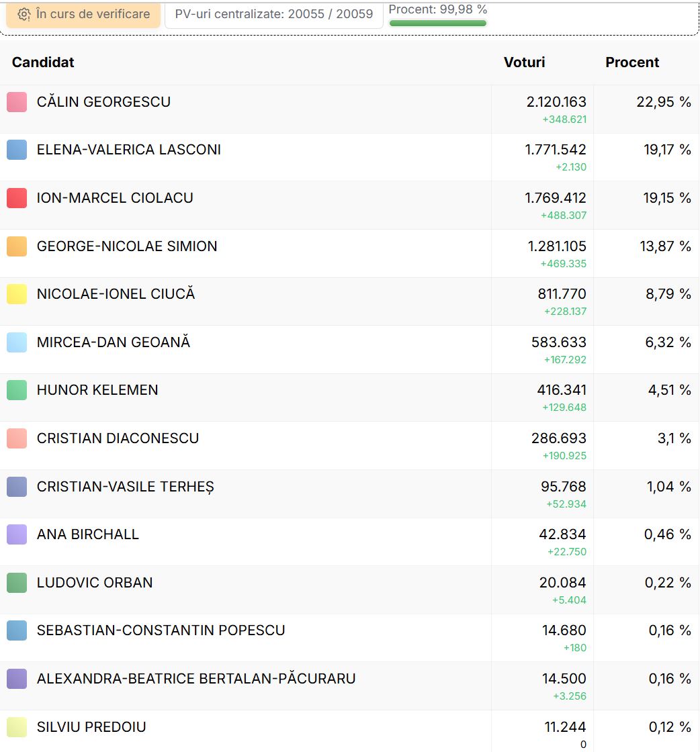The width and height of the screenshot is (700, 752).
Task: Click the gear icon beside În curs de verificare
Action: (x=24, y=14)
